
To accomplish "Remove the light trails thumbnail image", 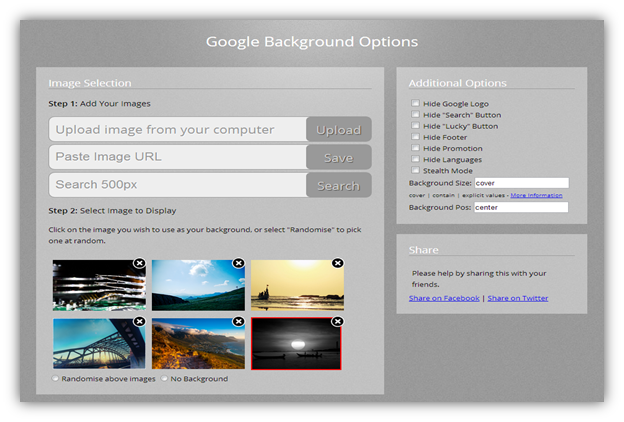I will (x=139, y=263).
